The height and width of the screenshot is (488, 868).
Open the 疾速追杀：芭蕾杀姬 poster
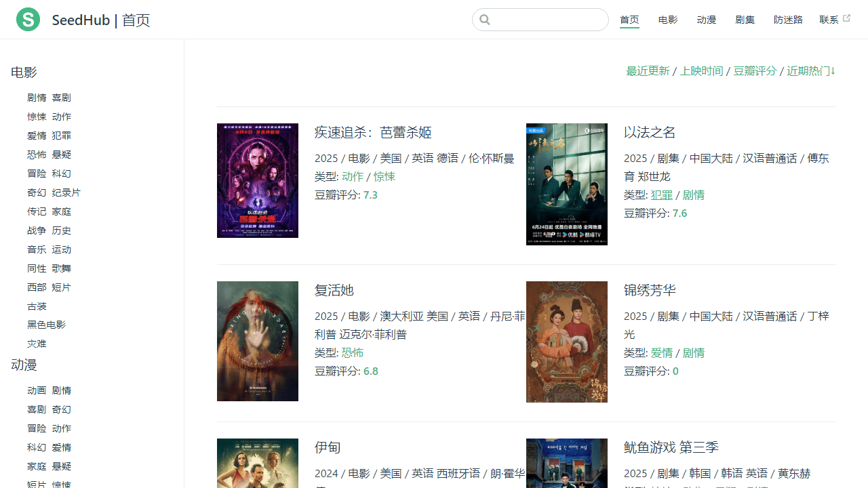click(258, 180)
